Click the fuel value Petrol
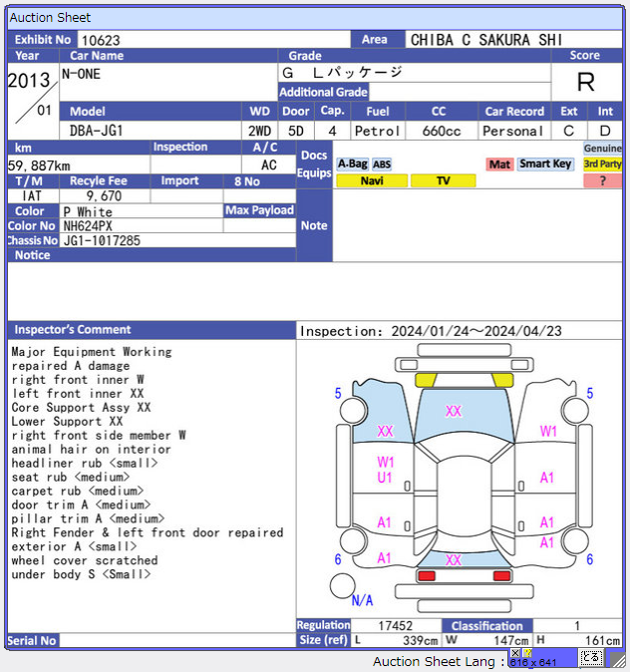630x672 pixels. point(377,131)
